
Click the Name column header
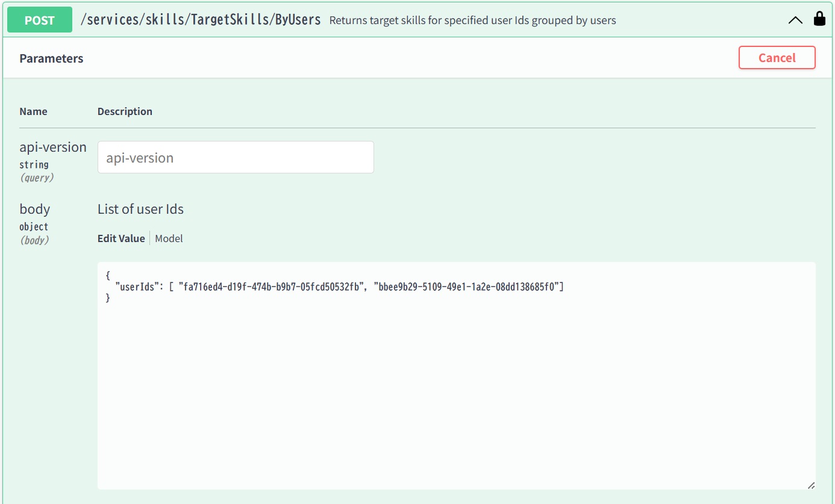[x=33, y=111]
